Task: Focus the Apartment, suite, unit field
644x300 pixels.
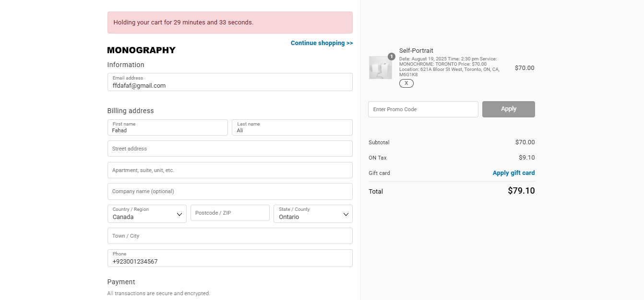Action: click(x=230, y=170)
